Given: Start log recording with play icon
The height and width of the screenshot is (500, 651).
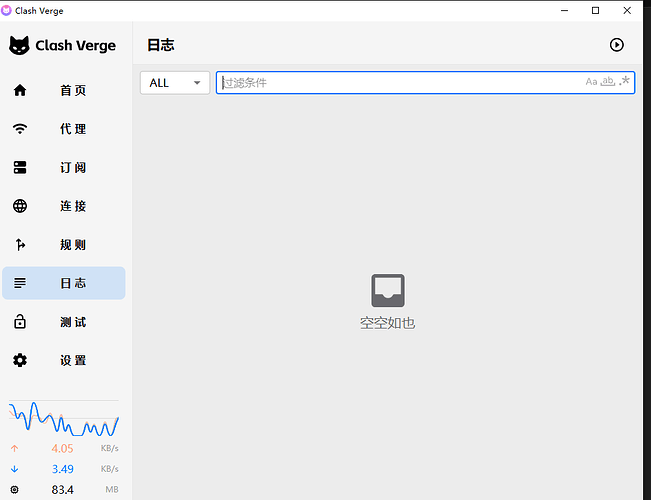Looking at the screenshot, I should (x=617, y=45).
